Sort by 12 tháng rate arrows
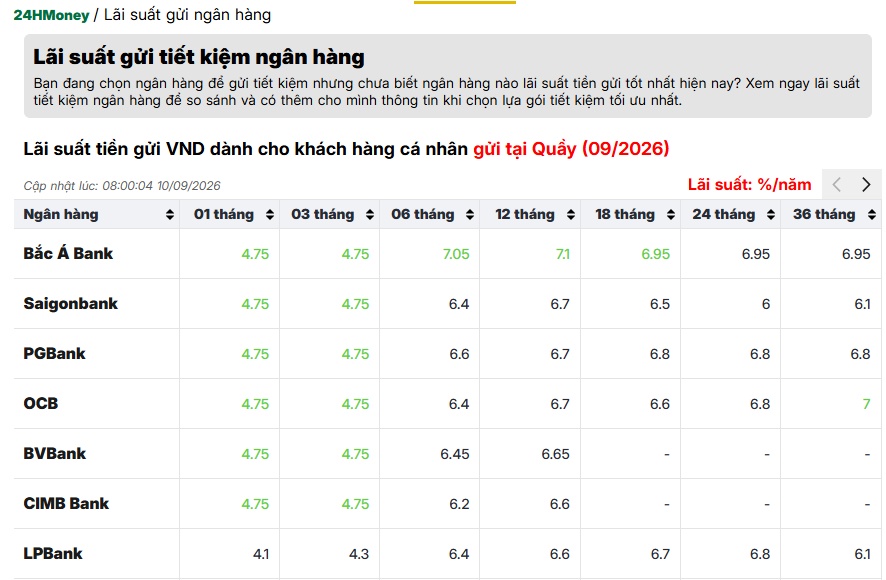 (x=571, y=215)
